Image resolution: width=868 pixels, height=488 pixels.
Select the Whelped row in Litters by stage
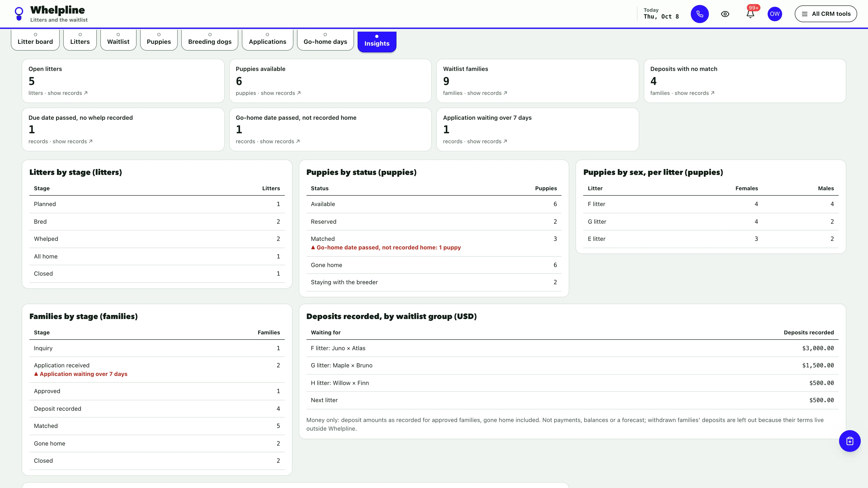tap(157, 239)
